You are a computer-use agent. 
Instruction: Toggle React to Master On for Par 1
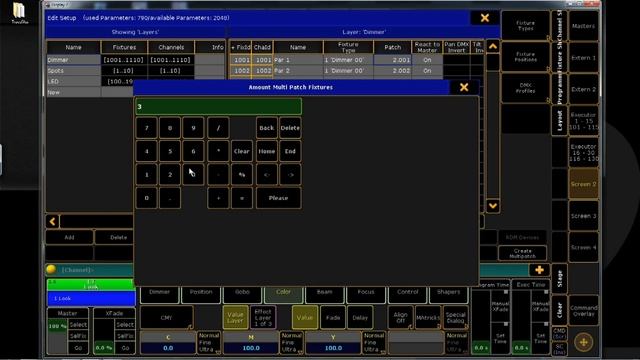(427, 60)
